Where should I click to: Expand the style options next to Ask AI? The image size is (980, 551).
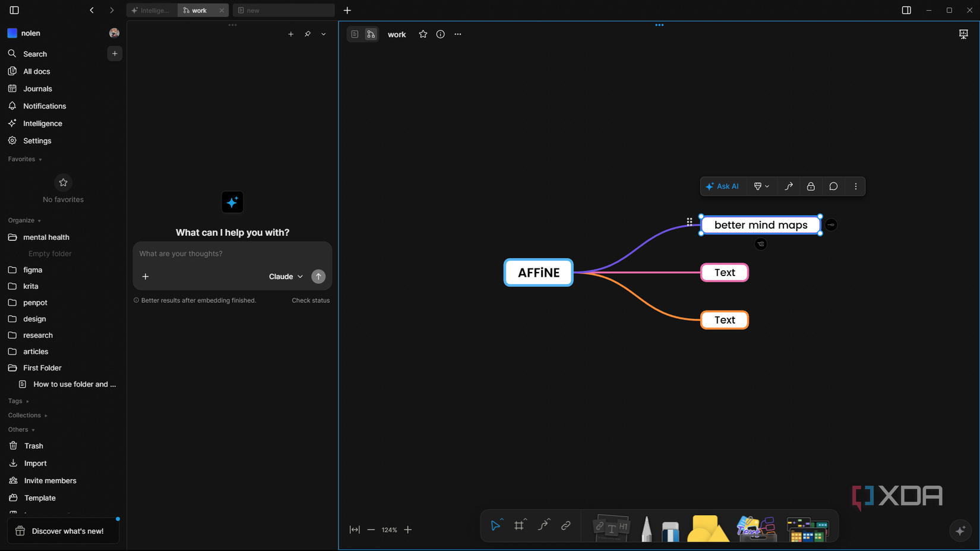(x=761, y=186)
